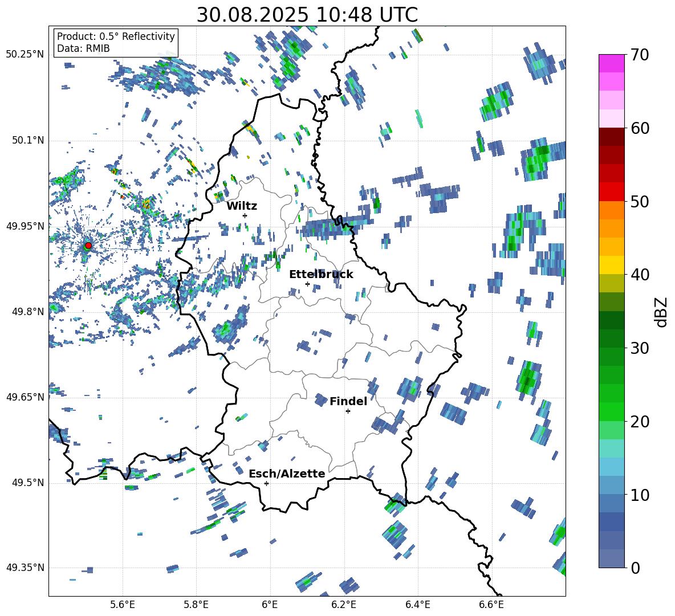675x616 pixels.
Task: Click the 49.8°N latitude label
Action: 27,312
